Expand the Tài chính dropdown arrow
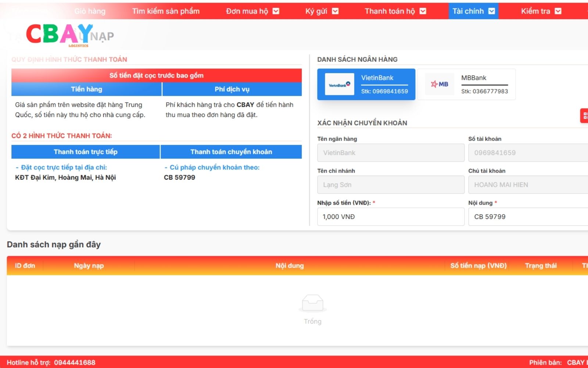The image size is (588, 368). pyautogui.click(x=492, y=11)
